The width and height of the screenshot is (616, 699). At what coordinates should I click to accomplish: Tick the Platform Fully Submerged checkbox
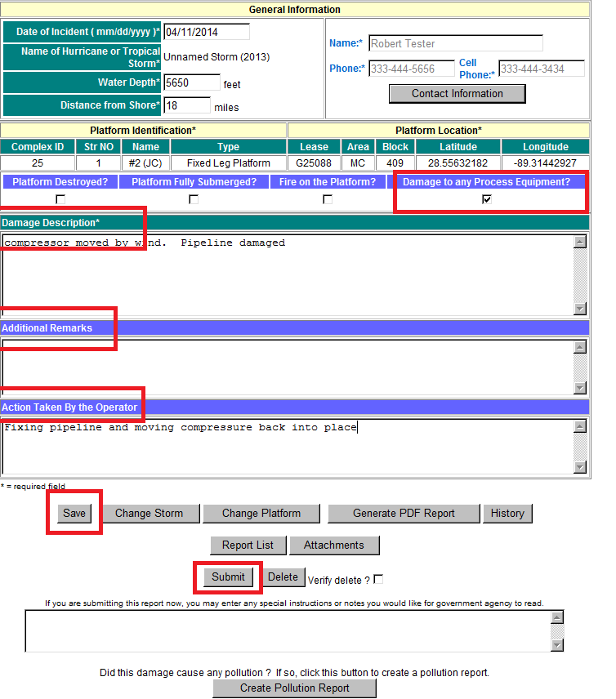click(194, 199)
